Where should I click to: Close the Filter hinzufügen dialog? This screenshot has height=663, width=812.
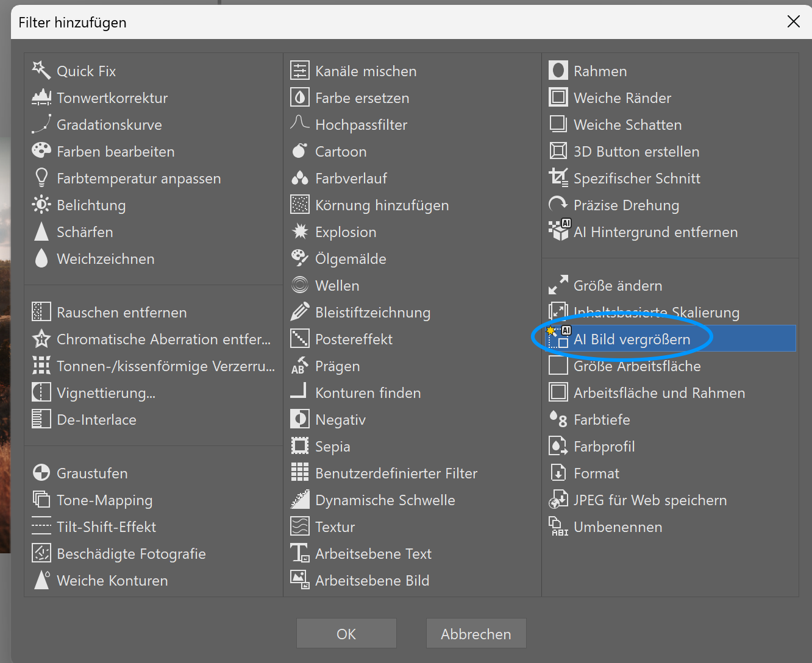pyautogui.click(x=793, y=22)
